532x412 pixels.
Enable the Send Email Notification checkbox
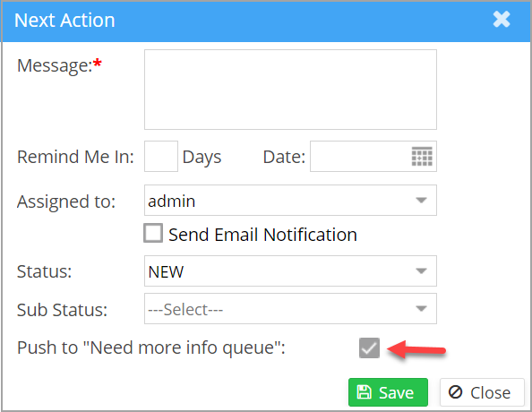153,233
